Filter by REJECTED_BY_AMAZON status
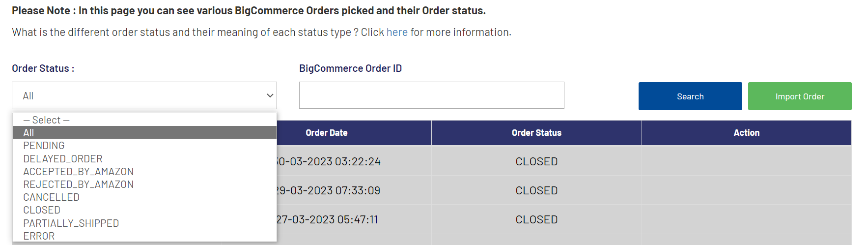Screen dimensions: 868x245 click(79, 184)
